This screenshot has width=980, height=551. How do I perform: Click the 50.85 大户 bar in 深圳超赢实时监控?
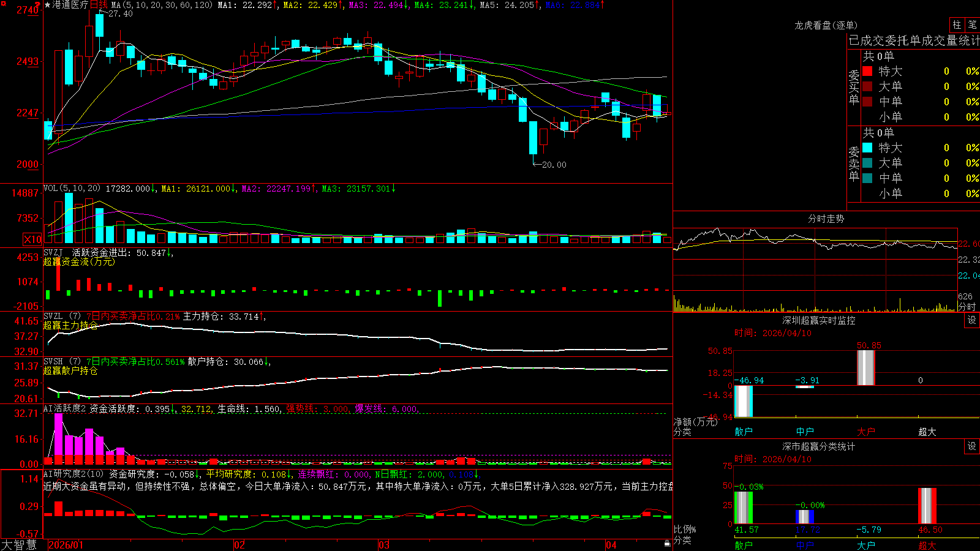pyautogui.click(x=866, y=367)
